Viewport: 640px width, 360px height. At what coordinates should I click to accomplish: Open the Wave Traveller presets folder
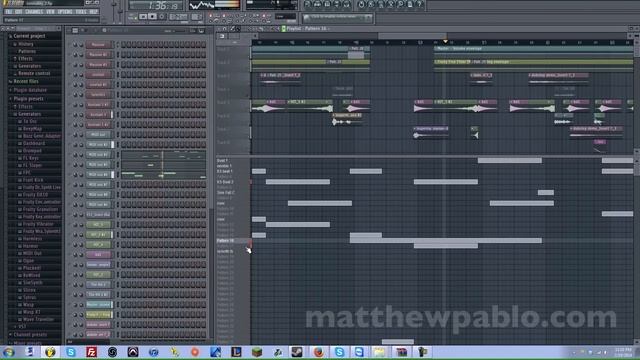[x=38, y=320]
